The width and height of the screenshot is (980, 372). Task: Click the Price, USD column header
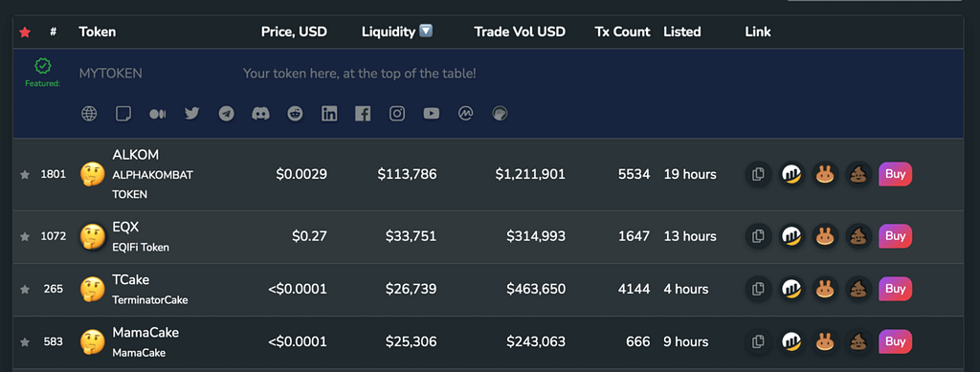tap(294, 32)
